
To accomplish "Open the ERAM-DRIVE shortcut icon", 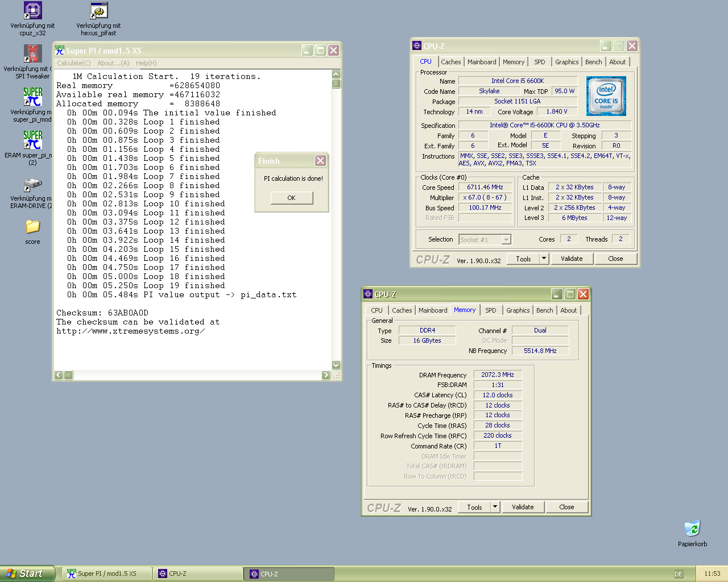I will [32, 184].
